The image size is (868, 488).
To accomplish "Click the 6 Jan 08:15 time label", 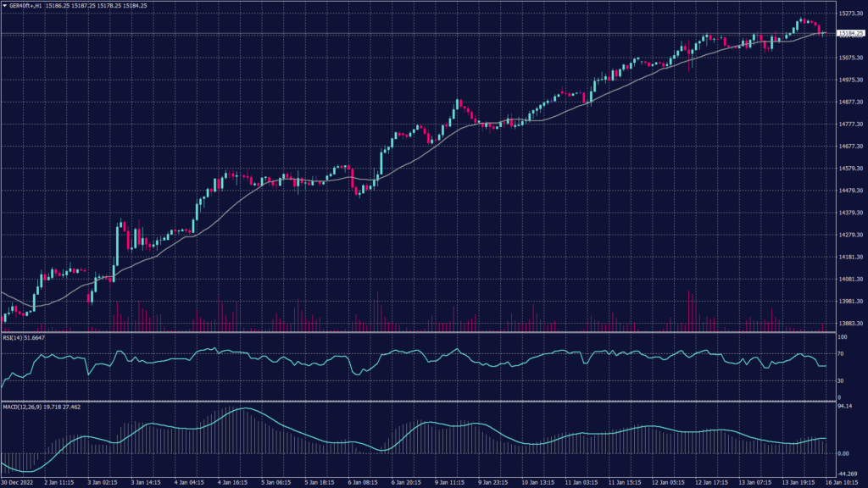I will 361,483.
